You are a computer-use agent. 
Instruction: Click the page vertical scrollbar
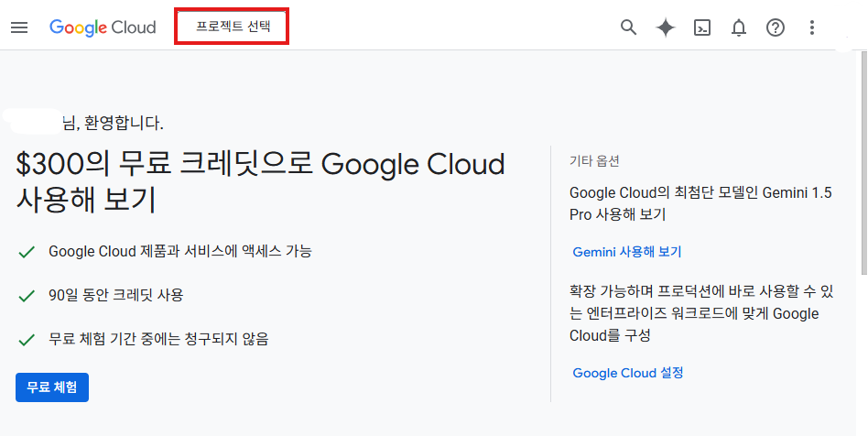pyautogui.click(x=864, y=162)
